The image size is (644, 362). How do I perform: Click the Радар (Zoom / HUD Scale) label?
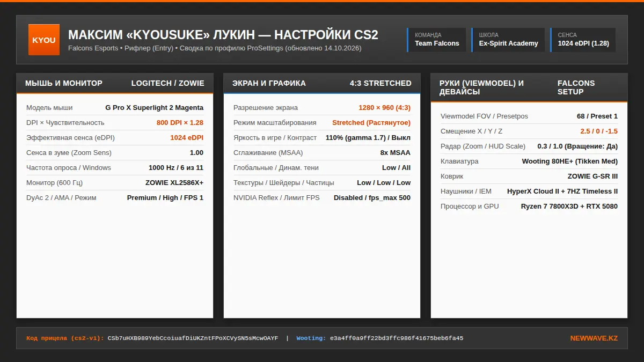point(484,146)
